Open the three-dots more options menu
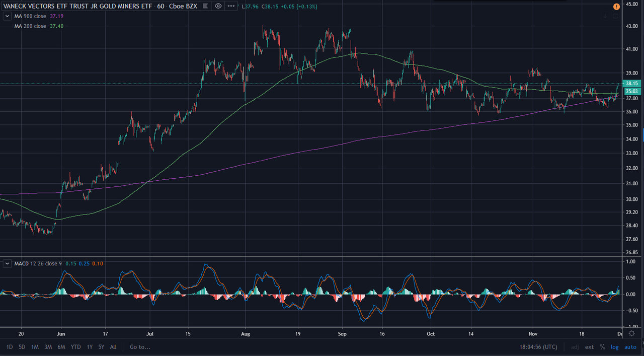 tap(231, 6)
